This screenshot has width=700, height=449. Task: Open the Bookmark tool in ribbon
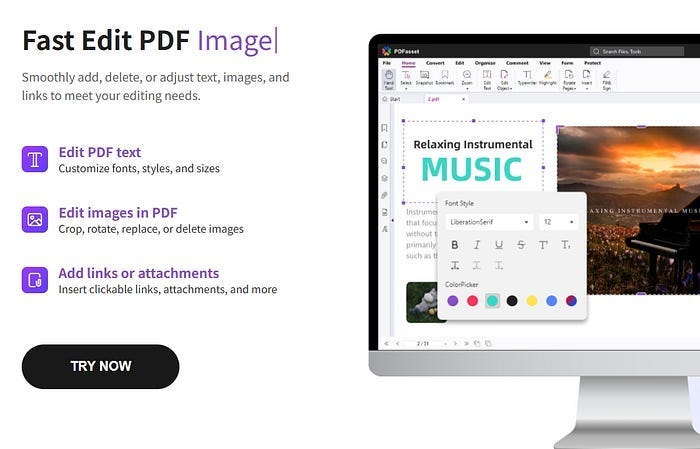(x=445, y=77)
